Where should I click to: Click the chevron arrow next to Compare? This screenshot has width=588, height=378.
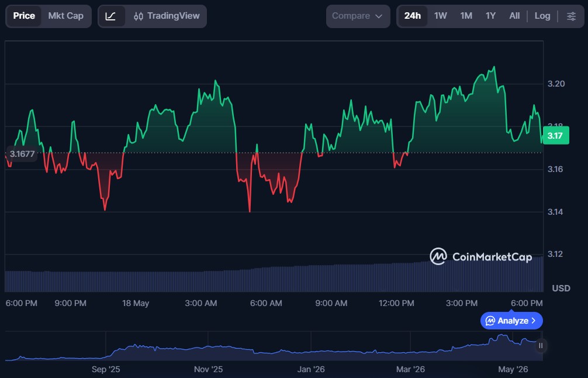[379, 16]
